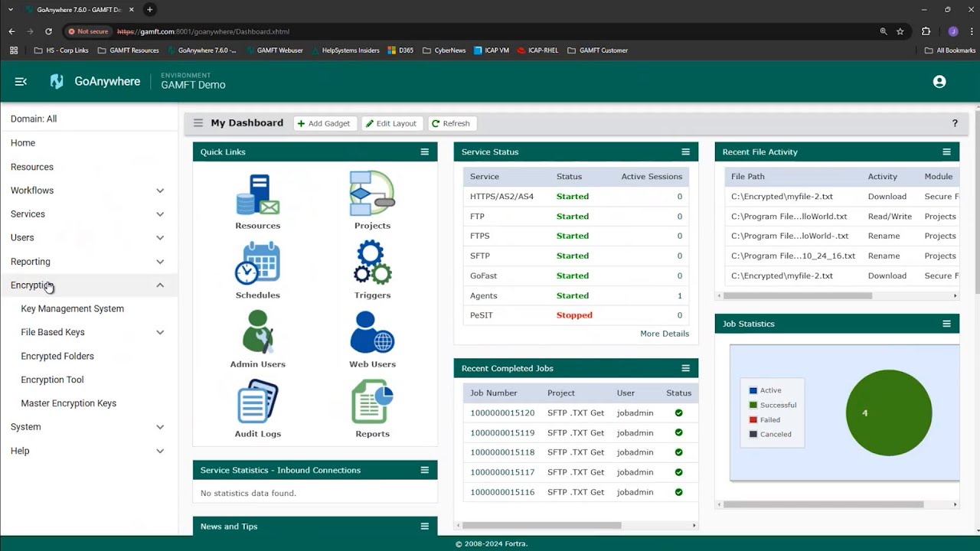This screenshot has width=980, height=551.
Task: Open the My Dashboard menu icon
Action: click(x=198, y=123)
